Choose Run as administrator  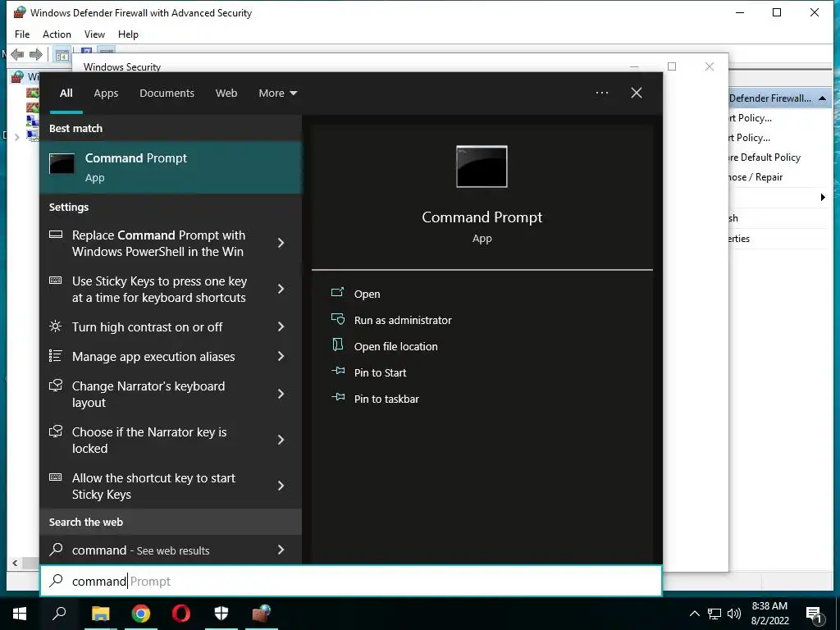(x=403, y=321)
